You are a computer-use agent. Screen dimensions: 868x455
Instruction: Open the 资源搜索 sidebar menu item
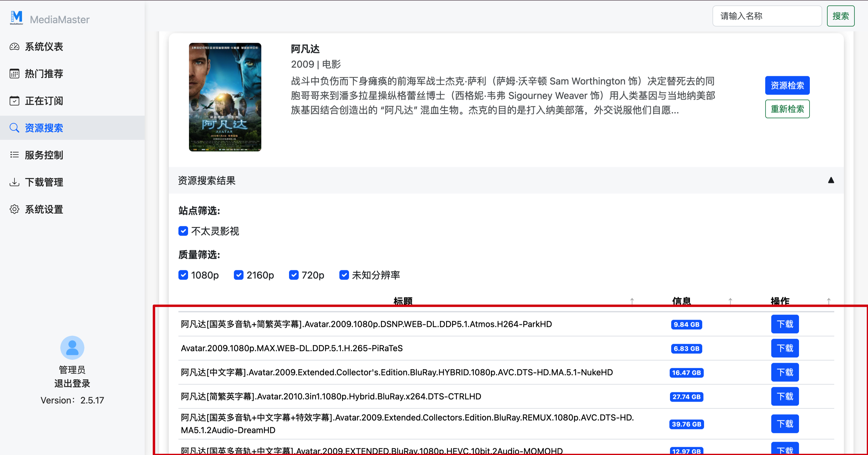point(44,128)
